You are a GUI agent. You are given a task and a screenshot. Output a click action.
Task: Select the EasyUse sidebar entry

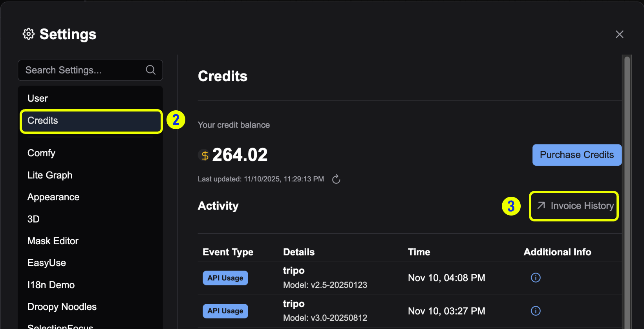(x=46, y=263)
